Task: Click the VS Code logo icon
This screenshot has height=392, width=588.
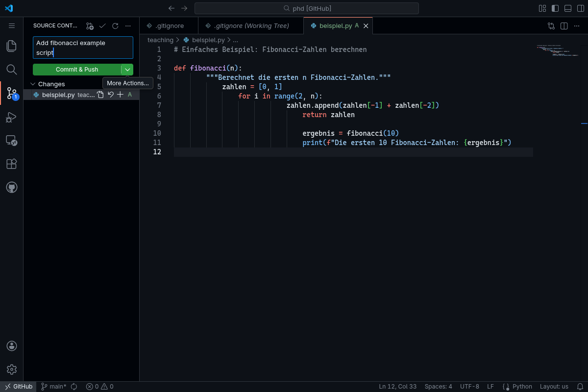Action: click(9, 8)
